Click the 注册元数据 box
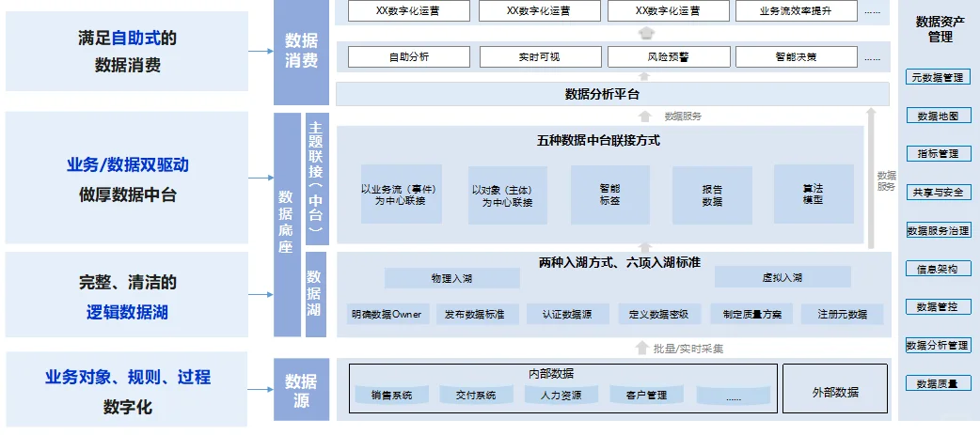The width and height of the screenshot is (980, 435). click(843, 314)
